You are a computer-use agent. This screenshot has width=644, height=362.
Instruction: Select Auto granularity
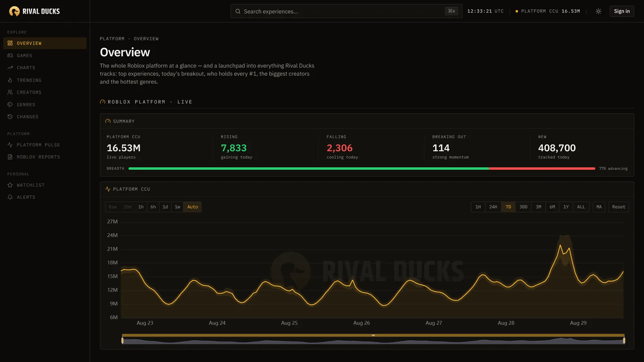click(x=193, y=207)
